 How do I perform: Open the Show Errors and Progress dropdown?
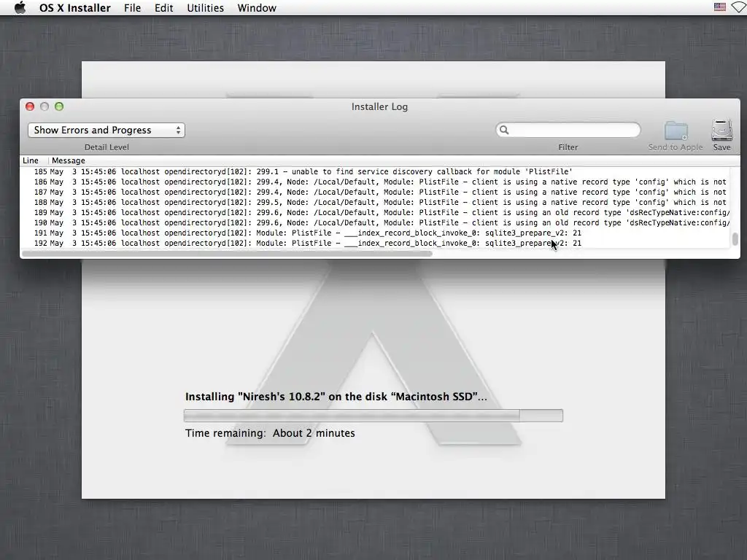(x=107, y=130)
